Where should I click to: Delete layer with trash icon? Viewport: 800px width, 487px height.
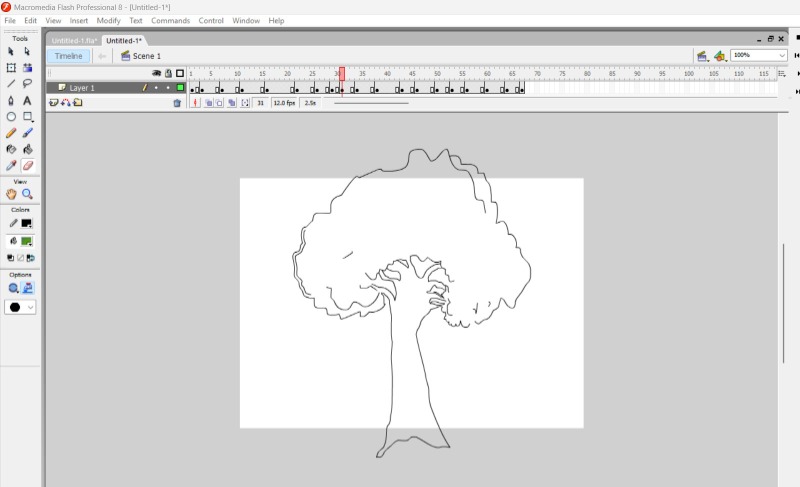tap(177, 103)
